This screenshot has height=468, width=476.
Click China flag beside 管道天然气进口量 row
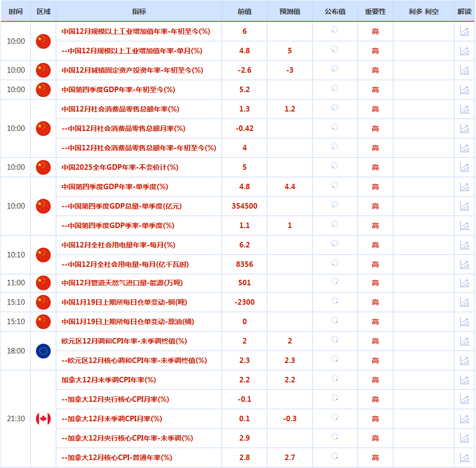pyautogui.click(x=43, y=283)
